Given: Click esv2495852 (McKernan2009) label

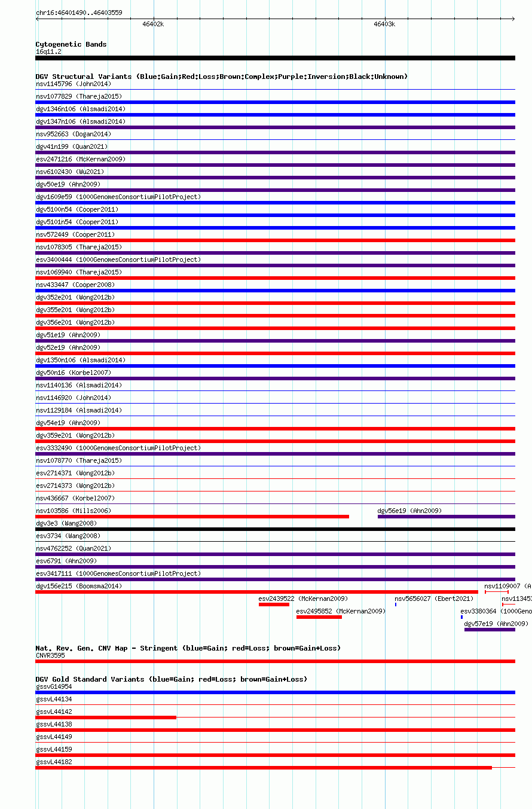Looking at the screenshot, I should [341, 611].
